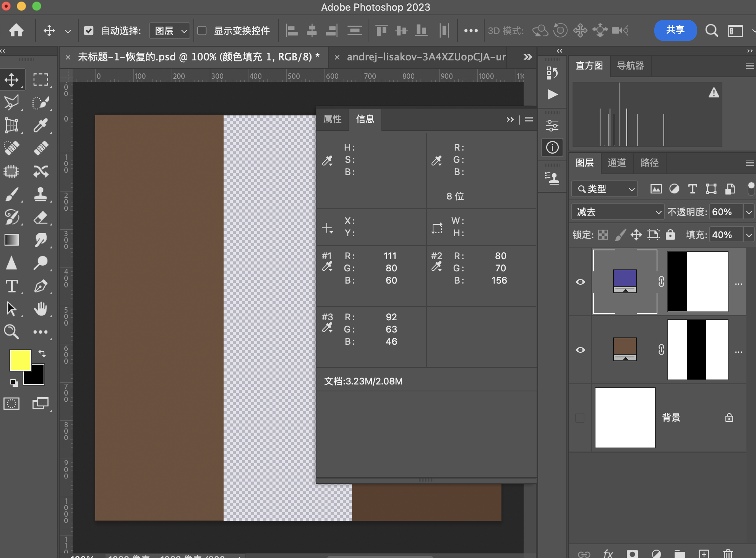Viewport: 756px width, 558px height.
Task: Click the black background color swatch
Action: (x=37, y=378)
